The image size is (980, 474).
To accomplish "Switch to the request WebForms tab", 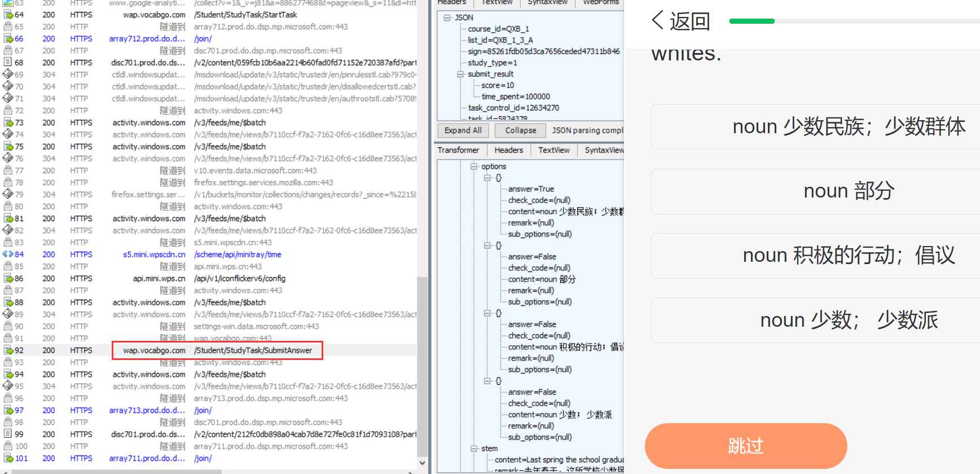I will [x=601, y=3].
